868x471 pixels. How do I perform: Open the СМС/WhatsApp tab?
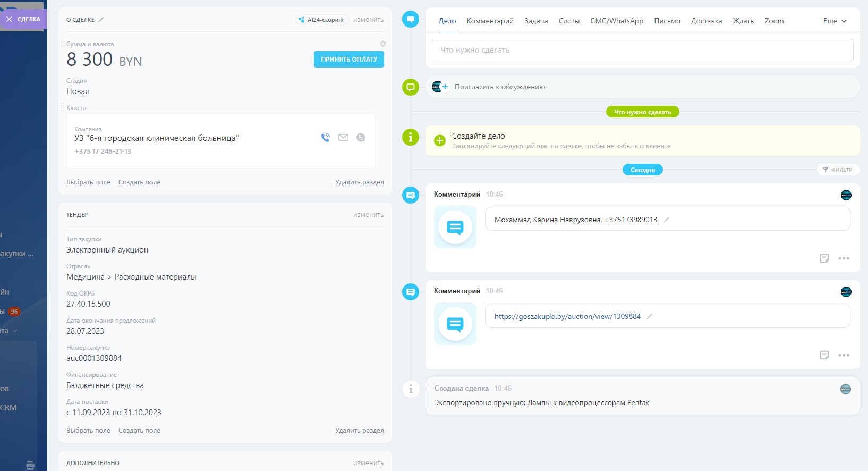coord(616,21)
